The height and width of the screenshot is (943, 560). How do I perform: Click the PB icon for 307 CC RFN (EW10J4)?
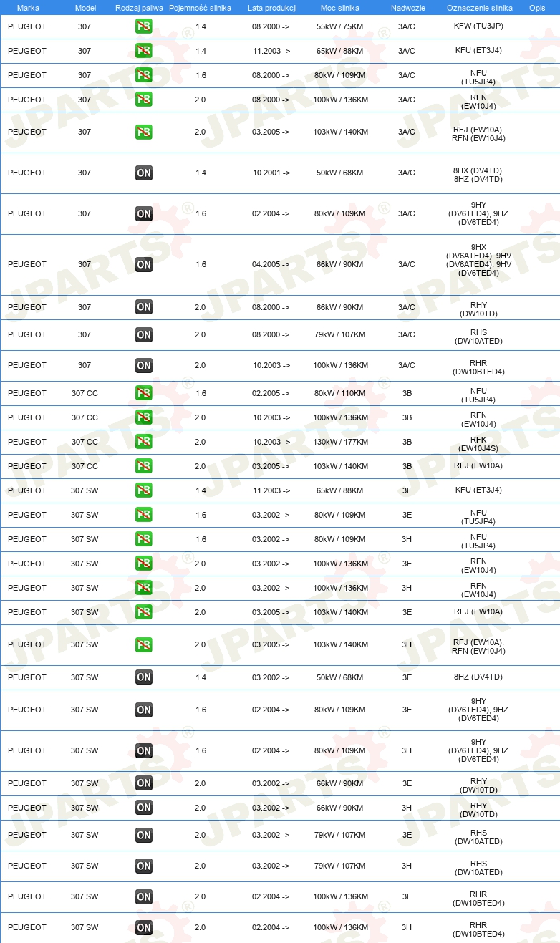coord(144,417)
